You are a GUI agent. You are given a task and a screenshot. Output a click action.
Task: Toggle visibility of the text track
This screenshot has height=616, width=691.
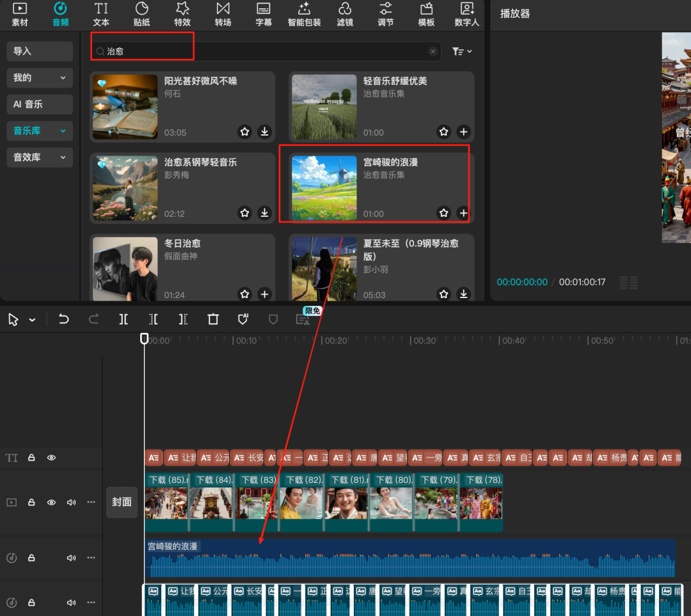[x=51, y=458]
